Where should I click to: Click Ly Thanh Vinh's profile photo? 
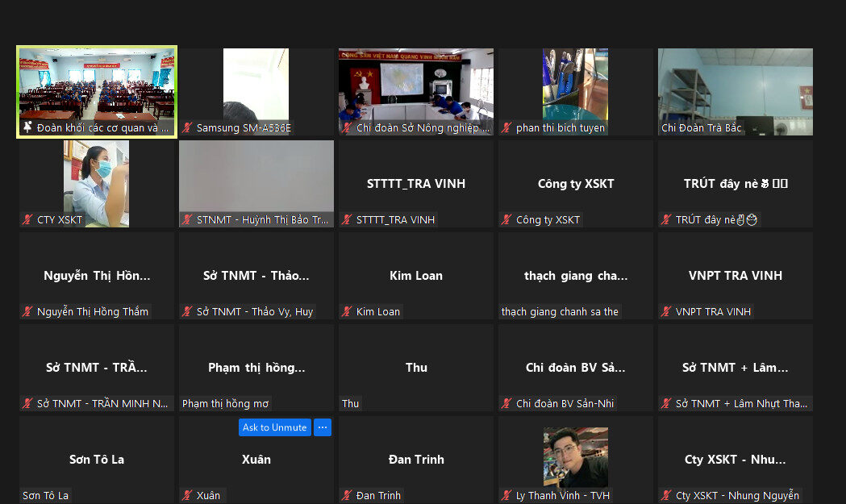(575, 456)
